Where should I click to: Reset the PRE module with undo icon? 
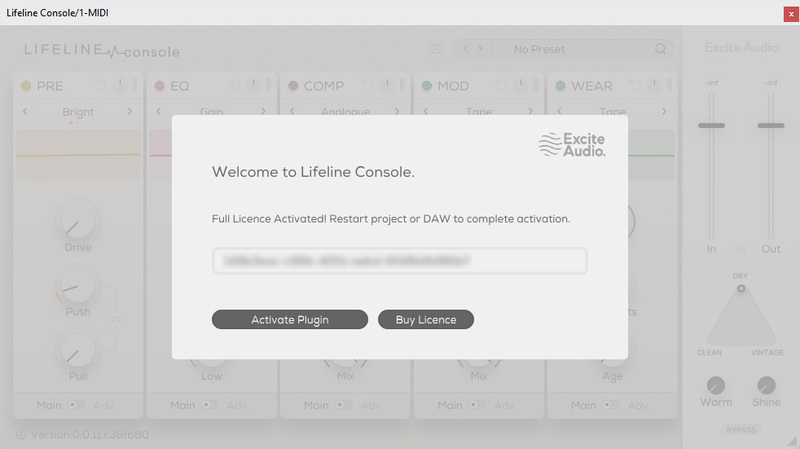(101, 86)
